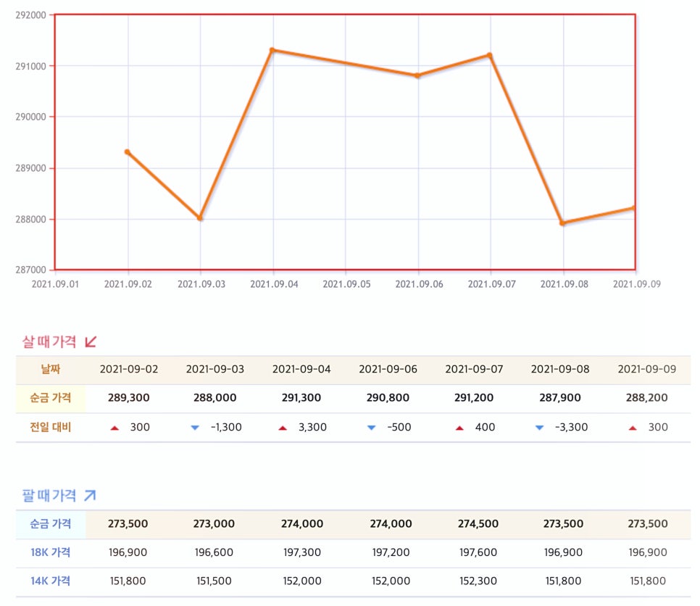This screenshot has height=606, width=700.
Task: Select the chart data point at 2021.09.04
Action: pyautogui.click(x=272, y=50)
